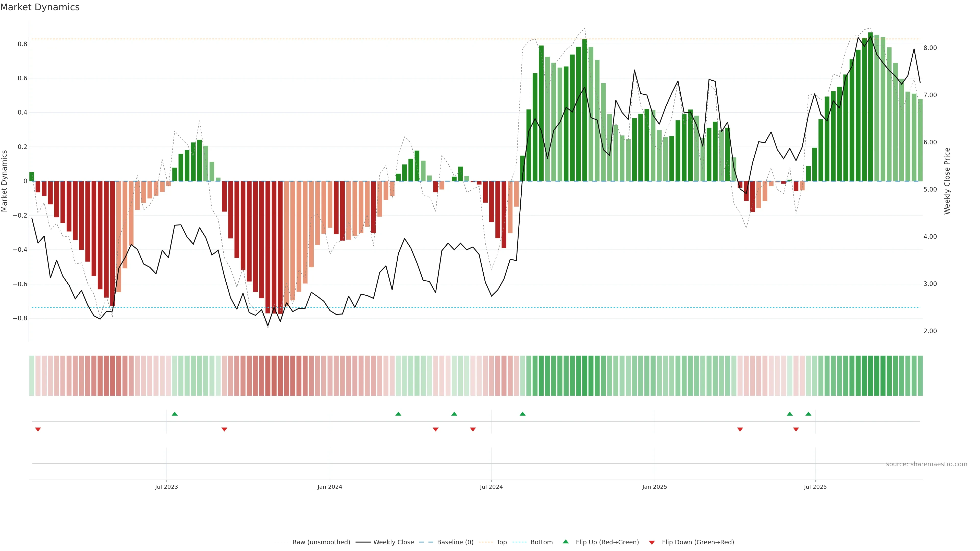Click the Weekly Close Price axis title

click(x=947, y=181)
